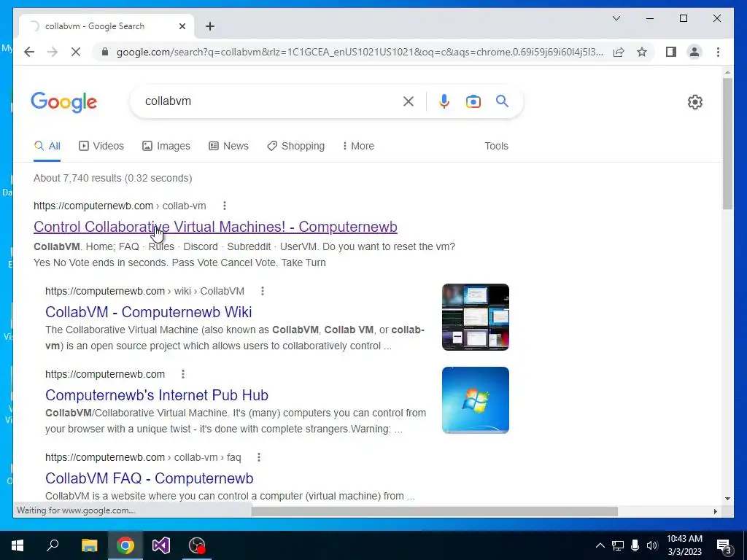This screenshot has height=560, width=747.
Task: Click the microphone tray icon
Action: (635, 545)
